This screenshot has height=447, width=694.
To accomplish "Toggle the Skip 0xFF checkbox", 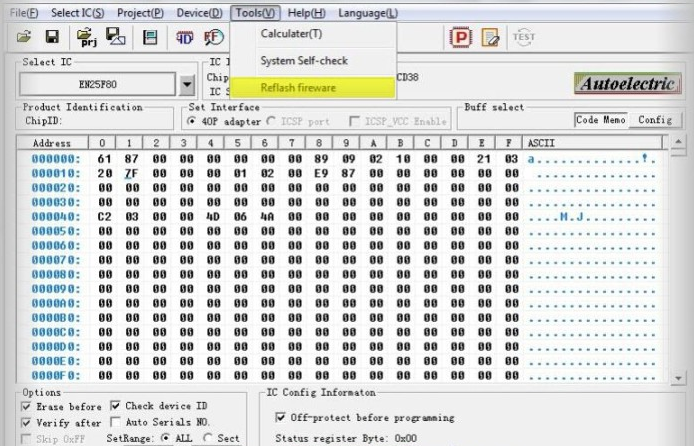I will (26, 439).
